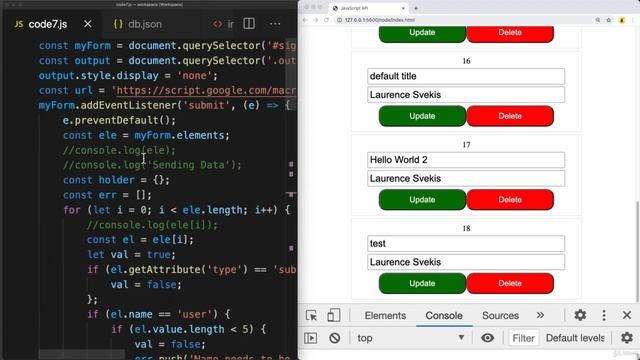Click the e.preventDefault() code line

coord(119,120)
